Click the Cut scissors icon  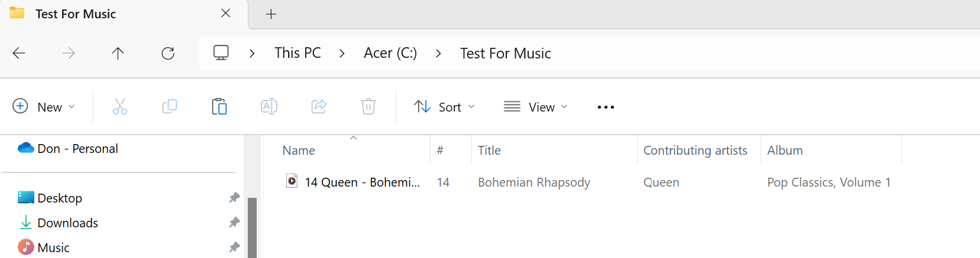point(120,107)
